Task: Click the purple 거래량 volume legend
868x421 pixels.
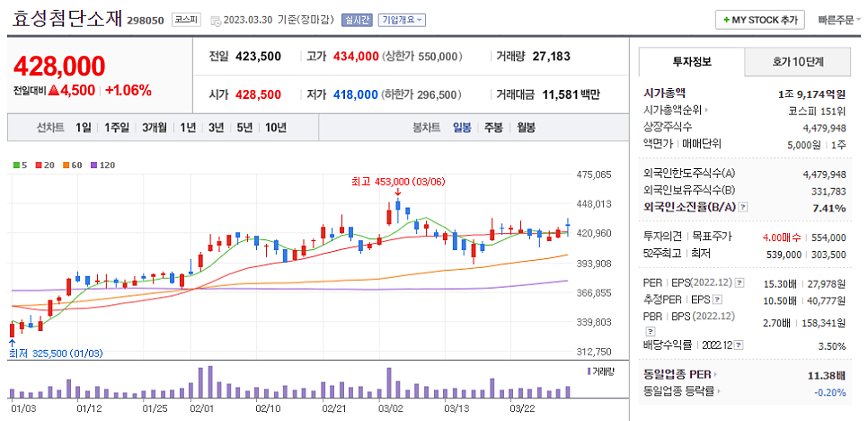Action: 600,371
